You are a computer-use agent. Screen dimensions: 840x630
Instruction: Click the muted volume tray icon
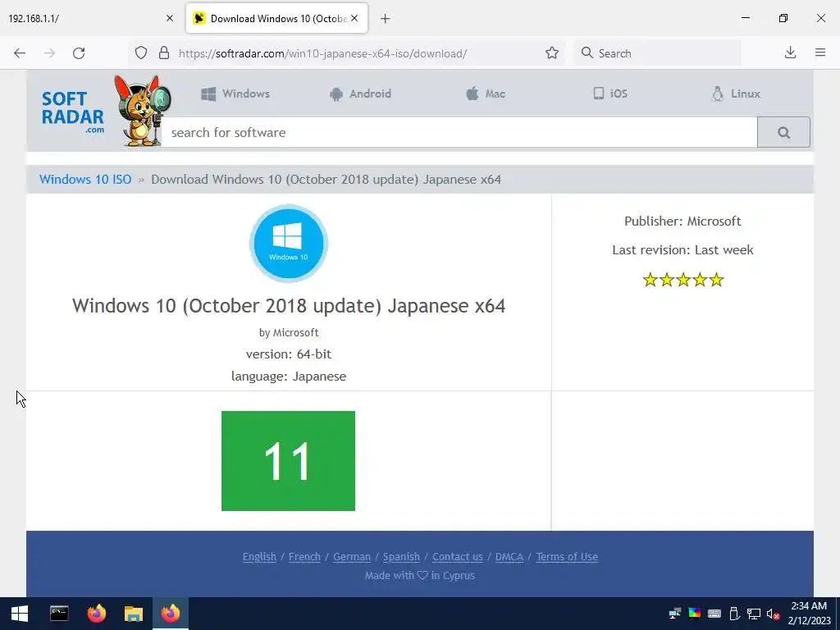click(773, 614)
